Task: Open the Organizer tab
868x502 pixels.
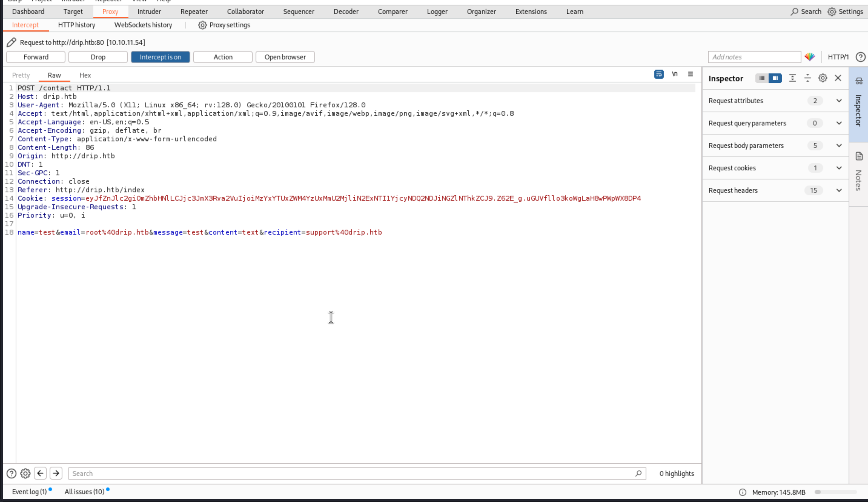Action: (x=482, y=12)
